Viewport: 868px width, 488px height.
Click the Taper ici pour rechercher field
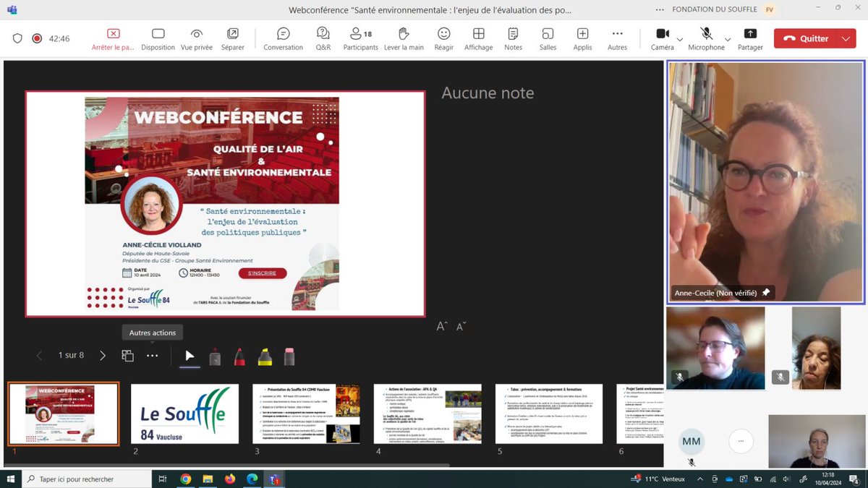[x=88, y=479]
